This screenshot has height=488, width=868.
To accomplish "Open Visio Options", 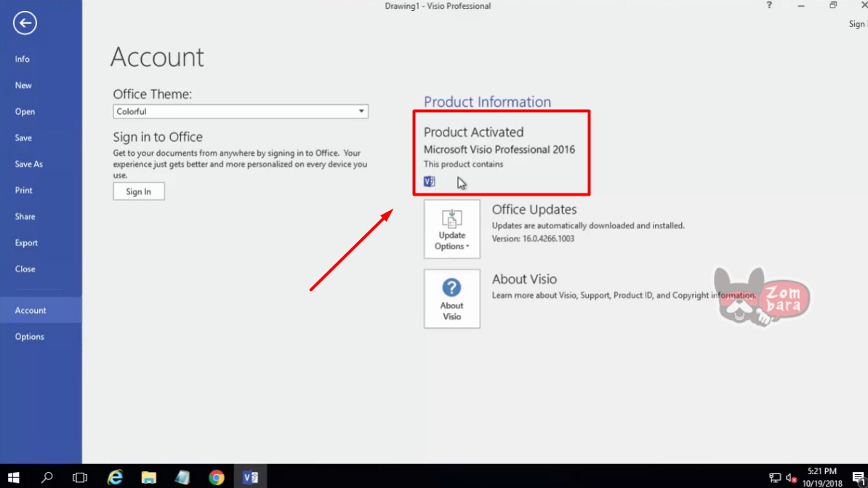I will pyautogui.click(x=29, y=337).
